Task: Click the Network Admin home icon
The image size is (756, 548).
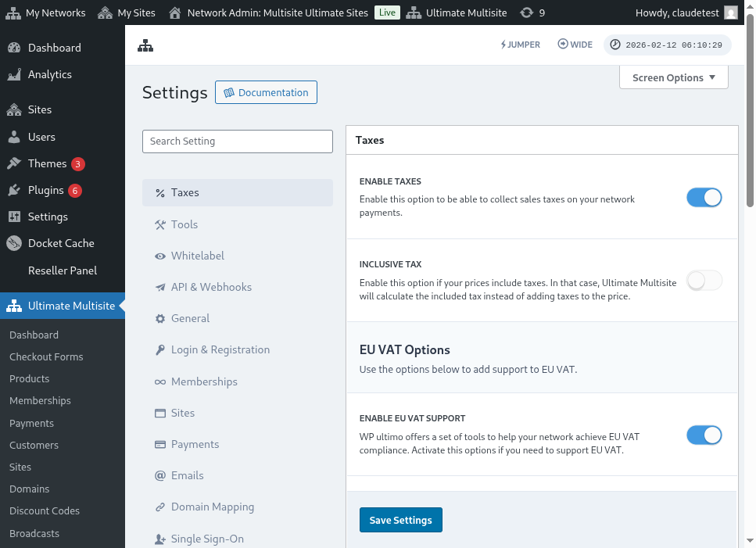Action: pos(175,13)
